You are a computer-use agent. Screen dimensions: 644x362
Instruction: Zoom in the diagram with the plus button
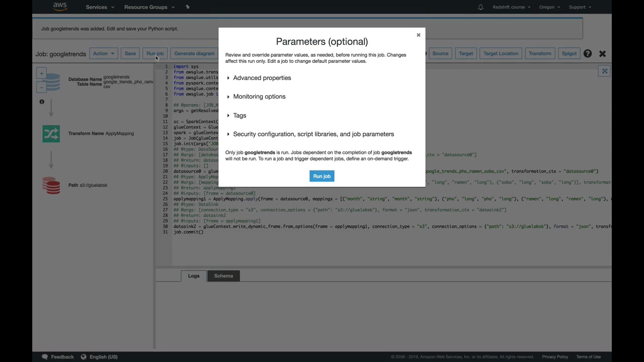pyautogui.click(x=42, y=73)
